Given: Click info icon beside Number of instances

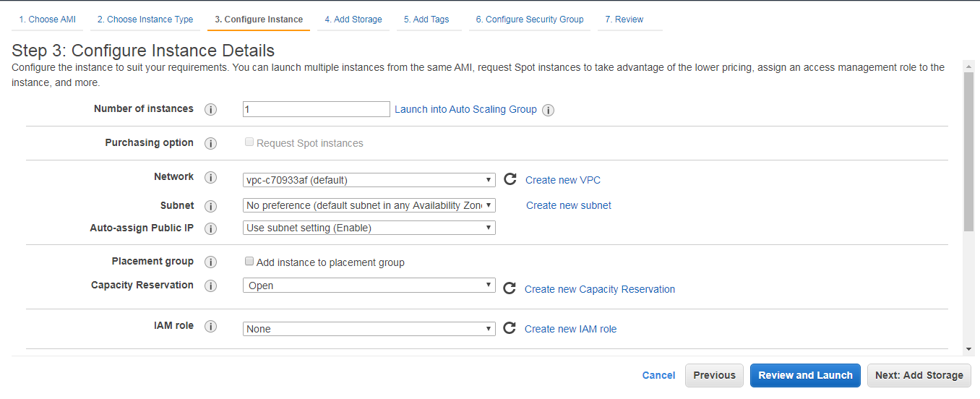Looking at the screenshot, I should [x=210, y=110].
